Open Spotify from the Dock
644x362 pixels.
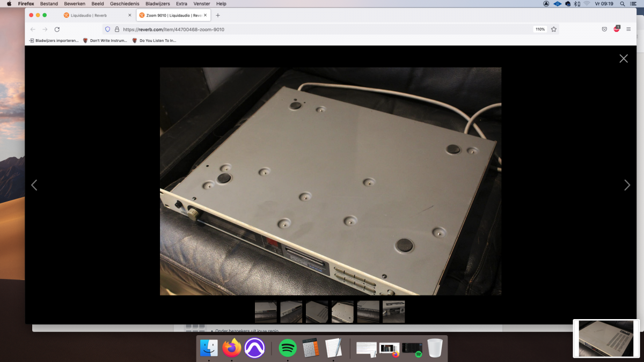(x=288, y=348)
